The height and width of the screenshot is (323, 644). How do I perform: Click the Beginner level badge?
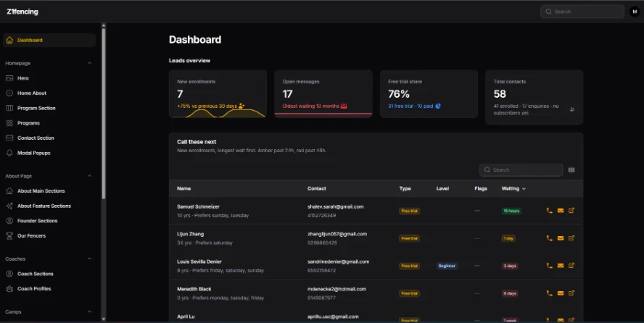(447, 266)
